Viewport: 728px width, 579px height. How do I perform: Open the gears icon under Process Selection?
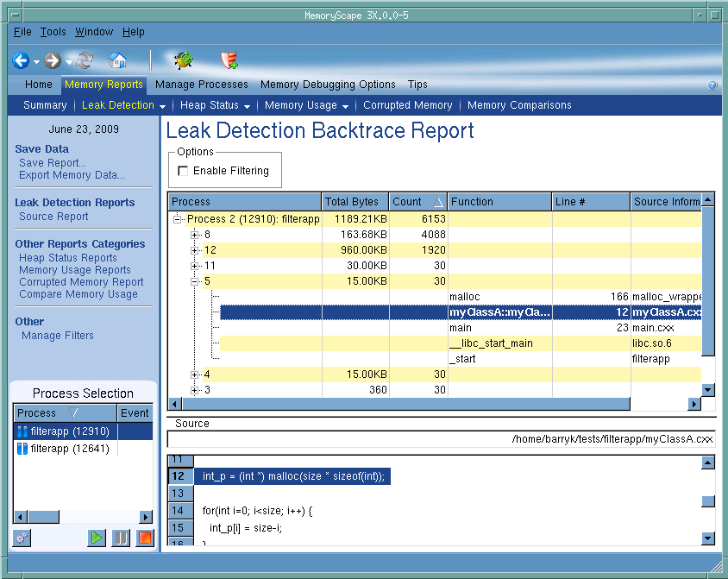(x=22, y=538)
